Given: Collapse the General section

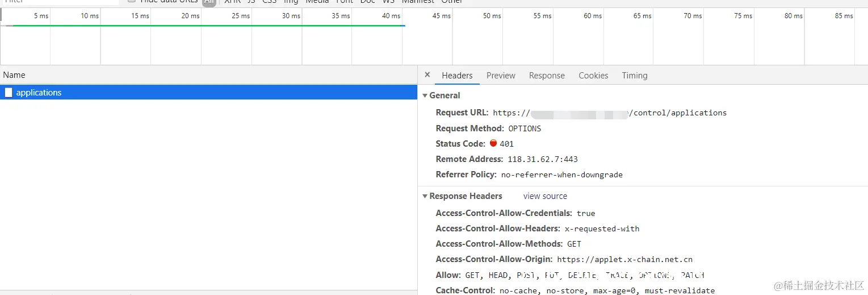Looking at the screenshot, I should pos(425,95).
